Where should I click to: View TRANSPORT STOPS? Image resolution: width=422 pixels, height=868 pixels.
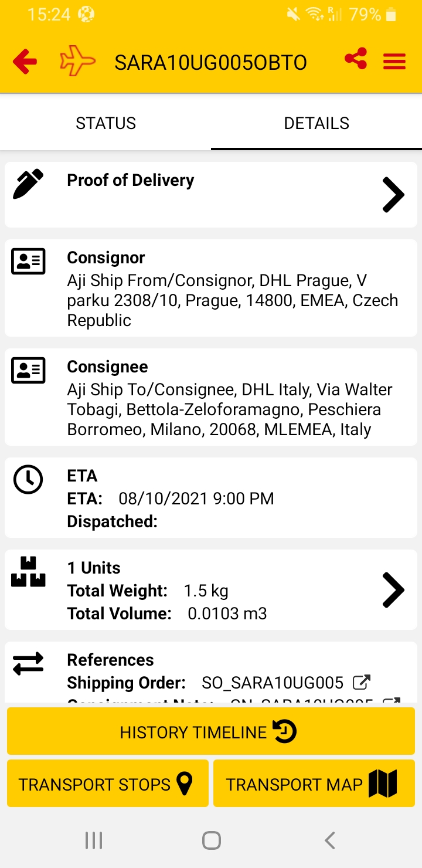(107, 784)
